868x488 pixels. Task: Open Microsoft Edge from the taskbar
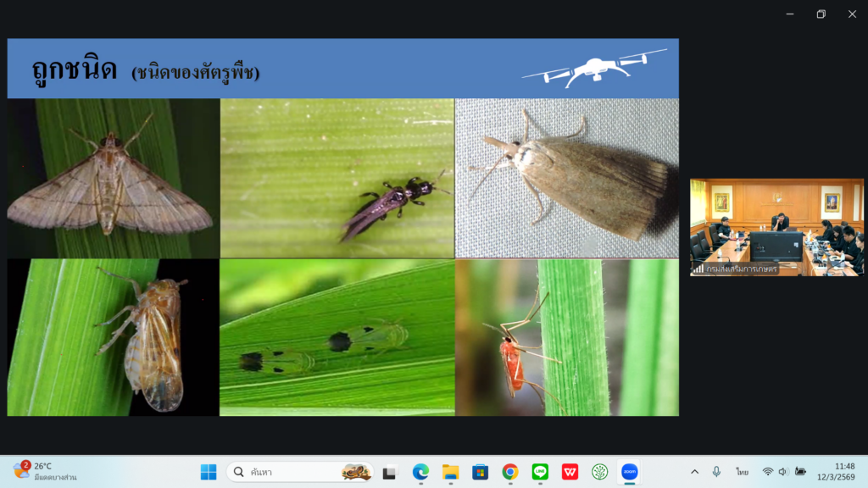pos(420,472)
